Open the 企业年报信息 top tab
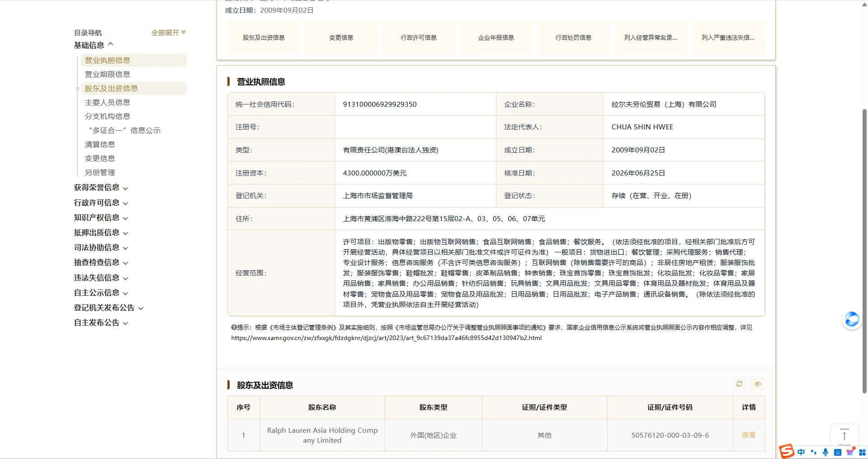 coord(496,38)
